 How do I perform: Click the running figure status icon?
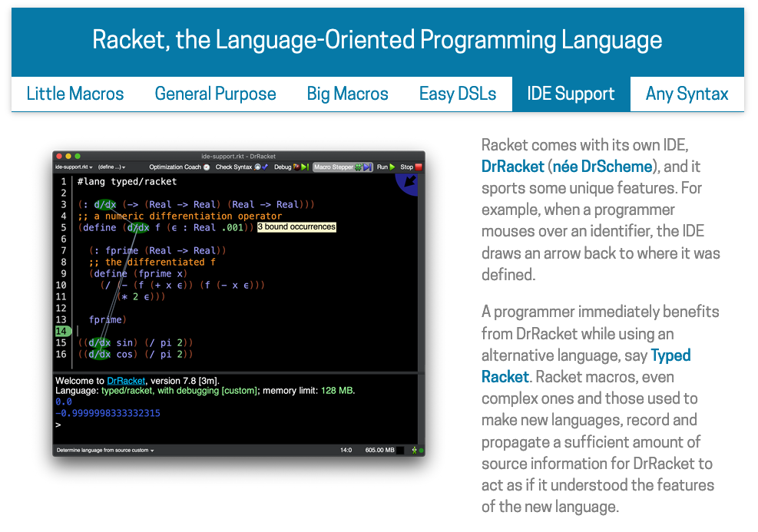(415, 450)
